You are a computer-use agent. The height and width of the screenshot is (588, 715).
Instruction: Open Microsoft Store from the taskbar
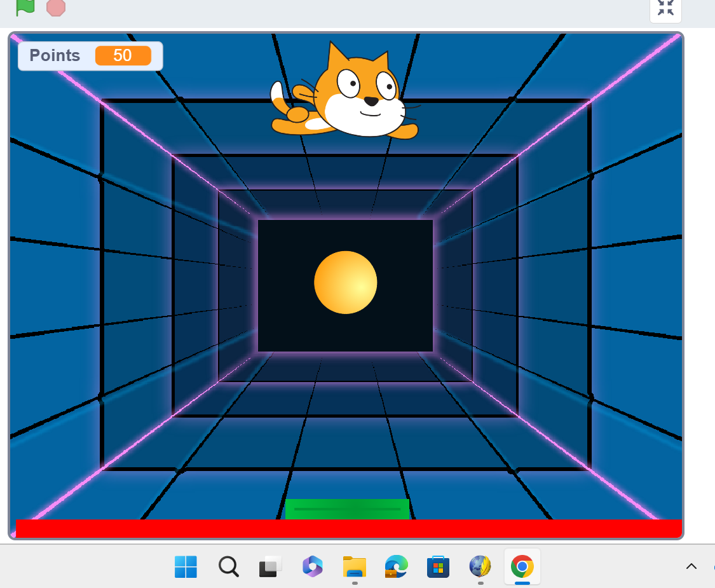pyautogui.click(x=438, y=566)
